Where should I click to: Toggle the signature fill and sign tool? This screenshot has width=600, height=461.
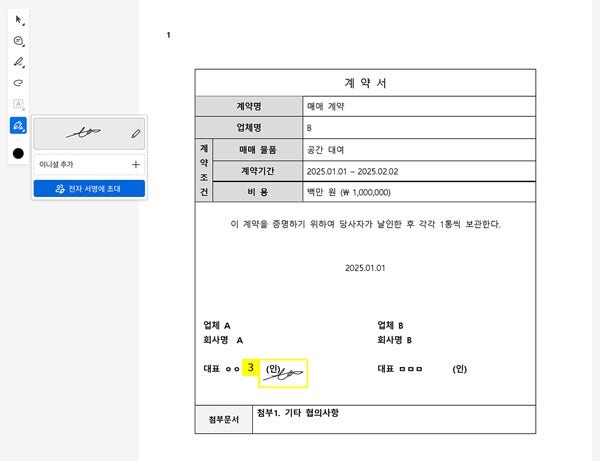coord(18,125)
